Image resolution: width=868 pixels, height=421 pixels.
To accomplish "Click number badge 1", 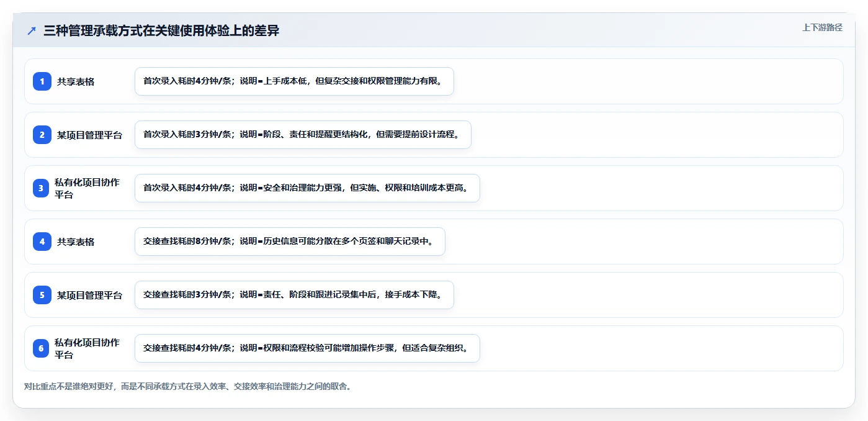I will pyautogui.click(x=42, y=81).
